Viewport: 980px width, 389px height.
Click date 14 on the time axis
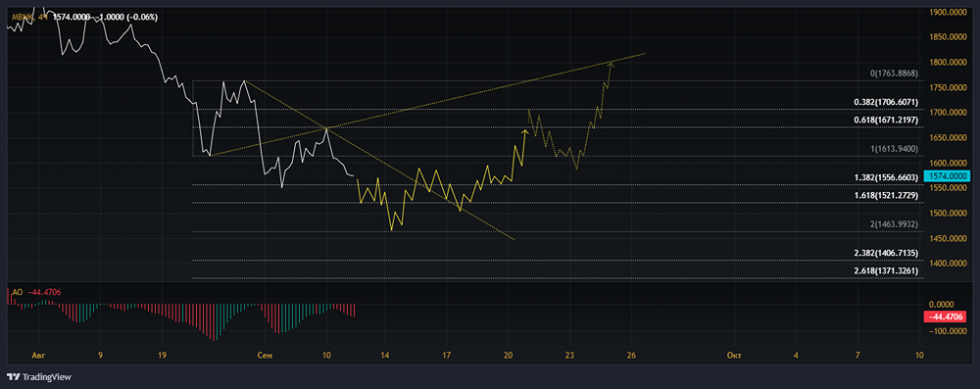point(385,356)
